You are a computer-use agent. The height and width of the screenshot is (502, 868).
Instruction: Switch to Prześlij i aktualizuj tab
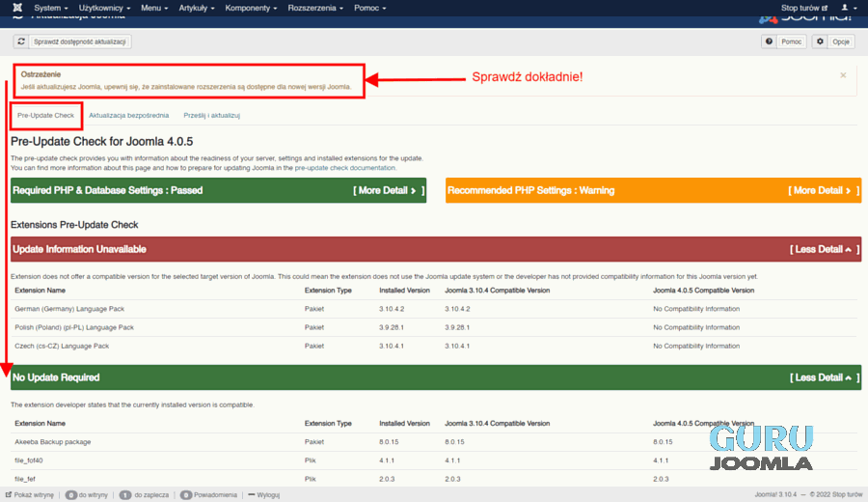pyautogui.click(x=211, y=115)
